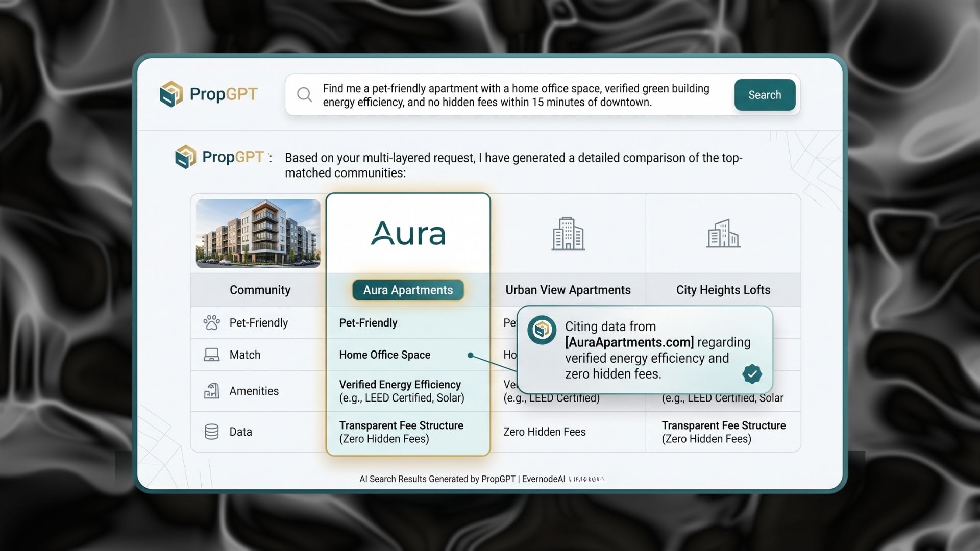Viewport: 980px width, 551px height.
Task: Click the Search button
Action: pyautogui.click(x=765, y=95)
